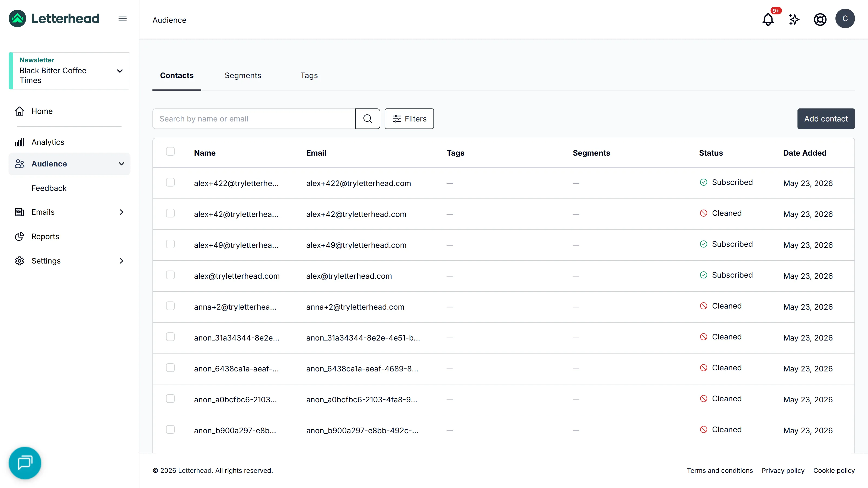Click the Add contact button
868x488 pixels.
[825, 118]
